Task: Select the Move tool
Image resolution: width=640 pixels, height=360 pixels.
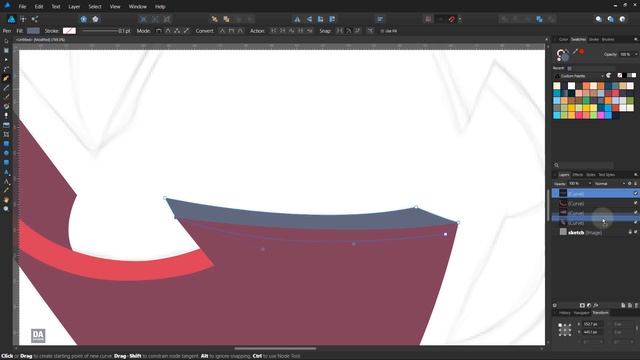Action: click(6, 41)
